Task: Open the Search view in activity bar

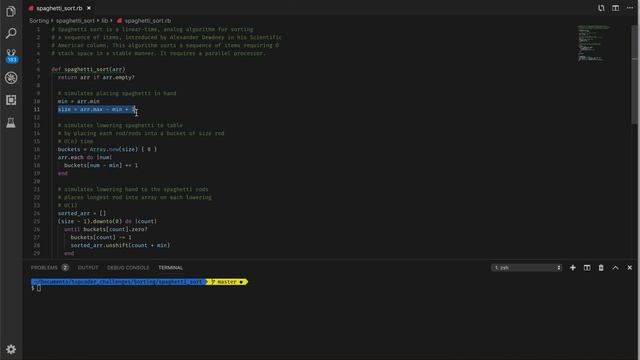Action: (x=11, y=33)
